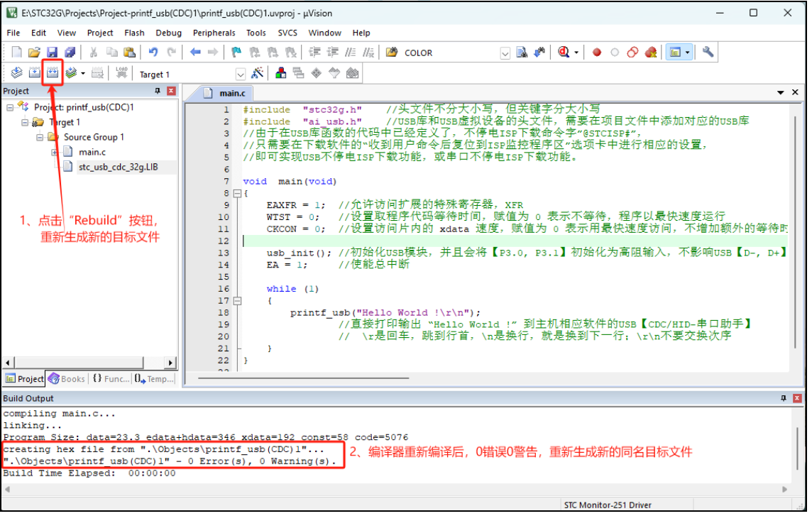Insert a breakpoint with the red circle icon
The width and height of the screenshot is (812, 516).
[x=597, y=53]
